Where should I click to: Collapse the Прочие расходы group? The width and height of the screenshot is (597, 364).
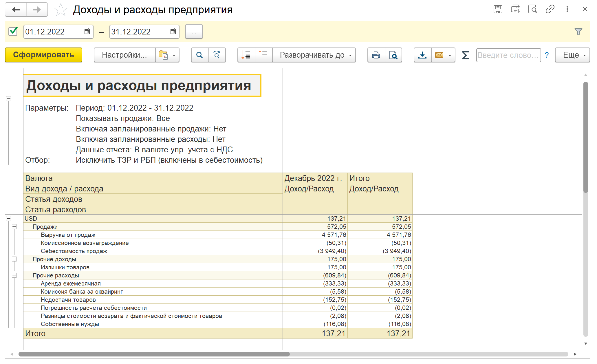click(x=14, y=275)
